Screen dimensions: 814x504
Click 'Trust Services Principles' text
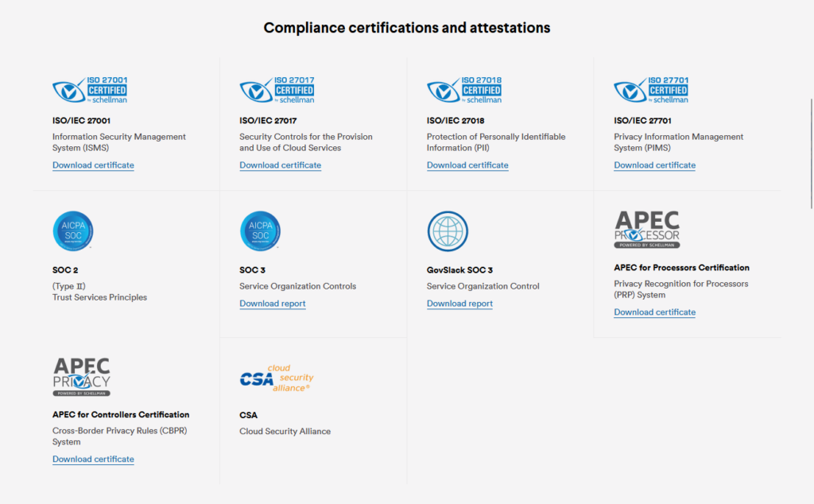[x=99, y=297]
